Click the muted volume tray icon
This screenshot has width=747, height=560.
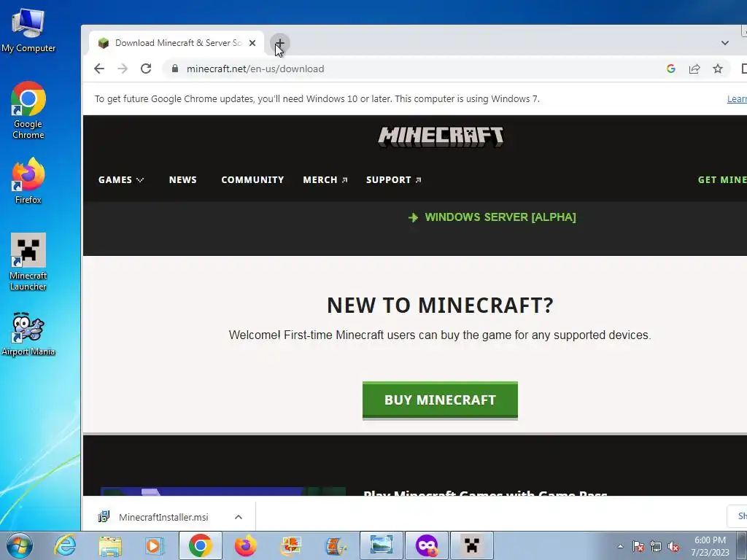coord(673,546)
